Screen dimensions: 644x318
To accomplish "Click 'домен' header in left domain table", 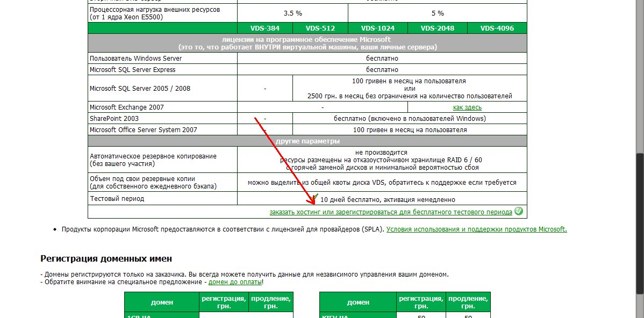I will [x=162, y=302].
